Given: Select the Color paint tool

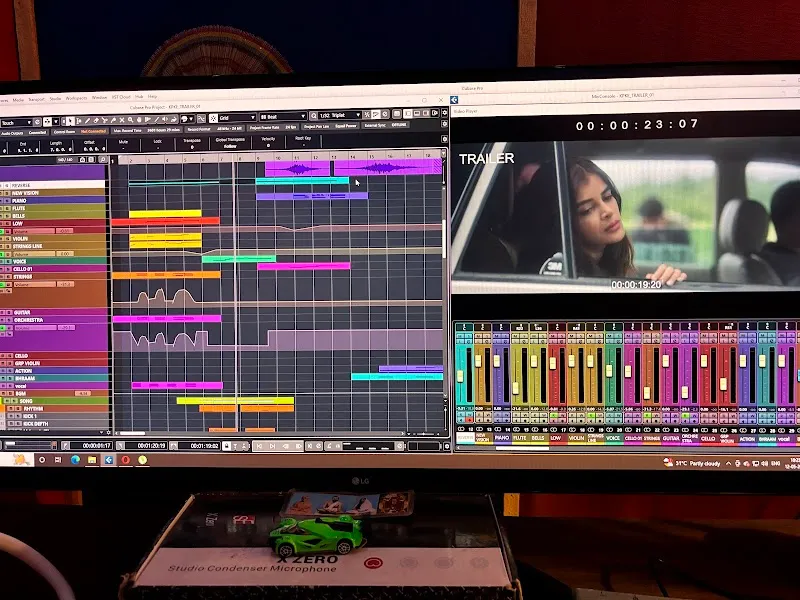Looking at the screenshot, I should [x=173, y=119].
